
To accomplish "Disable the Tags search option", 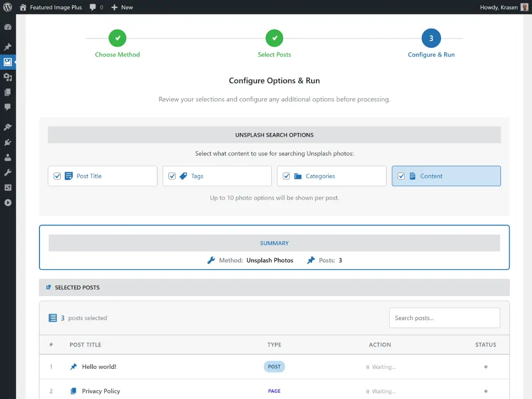I will [x=172, y=176].
